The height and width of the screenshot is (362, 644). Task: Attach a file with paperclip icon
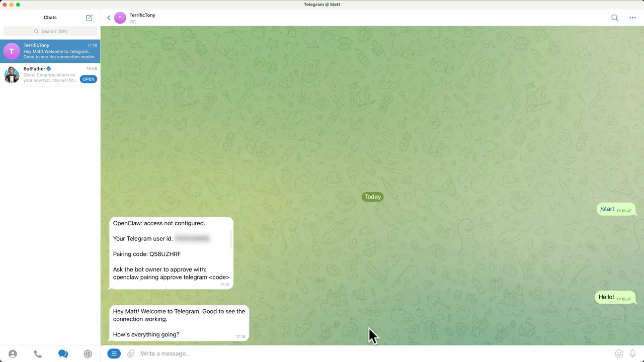tap(131, 353)
